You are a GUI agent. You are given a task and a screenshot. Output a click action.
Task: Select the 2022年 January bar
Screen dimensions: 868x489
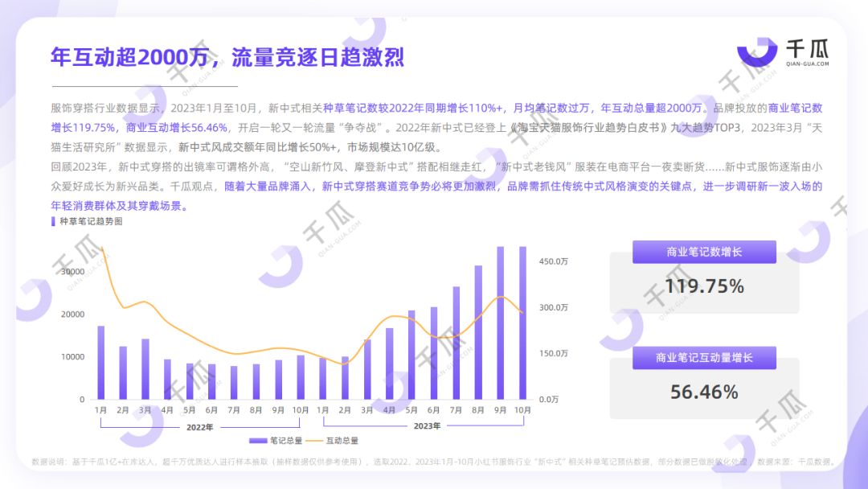point(101,363)
